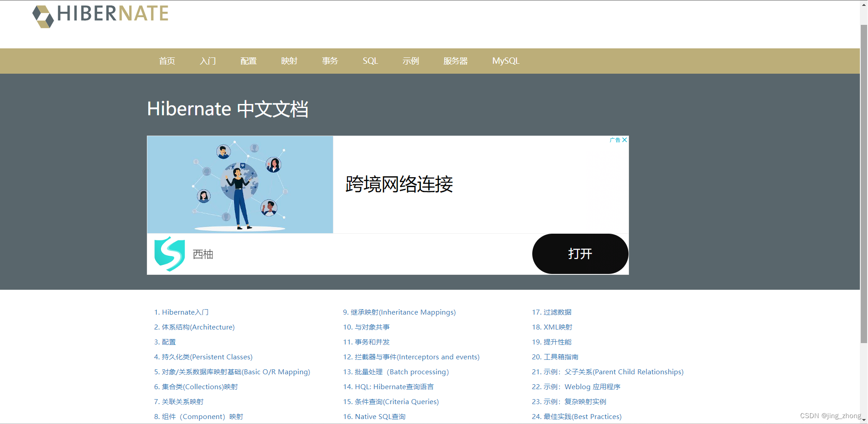Open chapter 19. 提升性能

(552, 342)
